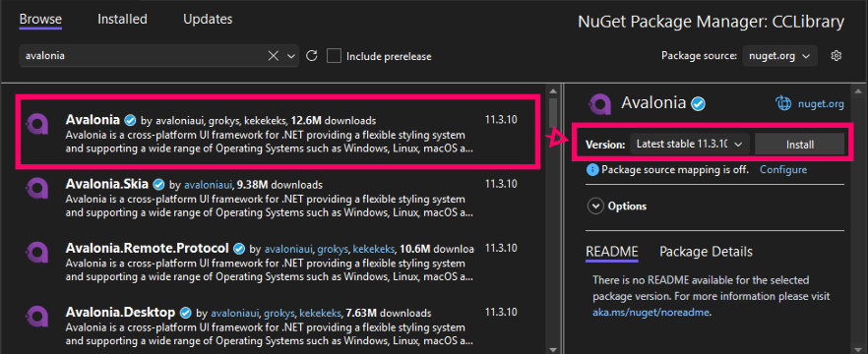Click package list scroll down arrow
Screen dimensions: 868x354
coord(552,350)
